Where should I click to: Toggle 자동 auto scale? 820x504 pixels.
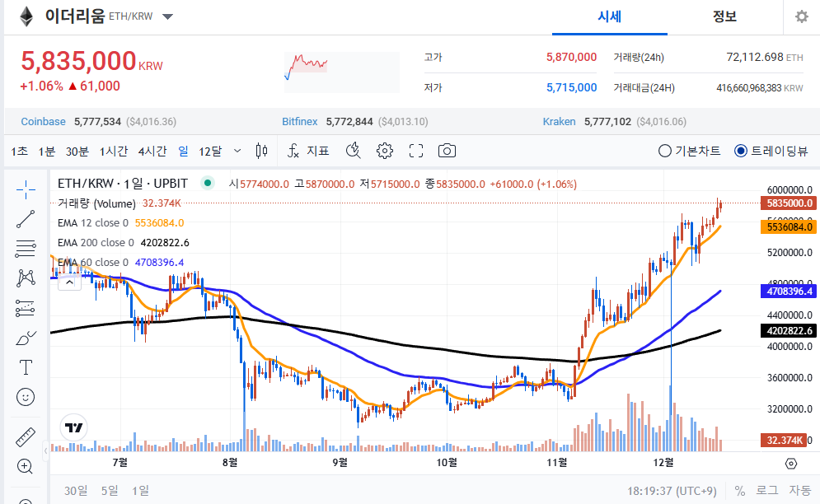click(799, 490)
